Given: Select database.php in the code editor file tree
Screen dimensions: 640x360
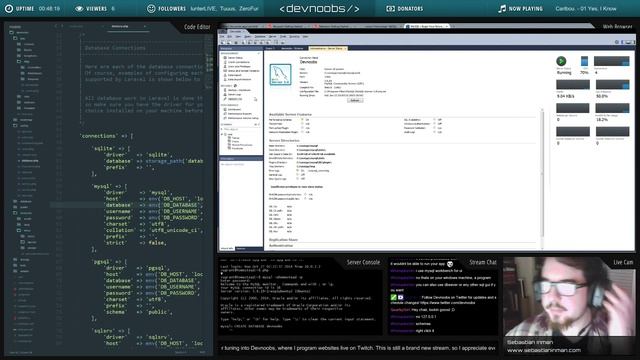Looking at the screenshot, I should click(29, 160).
